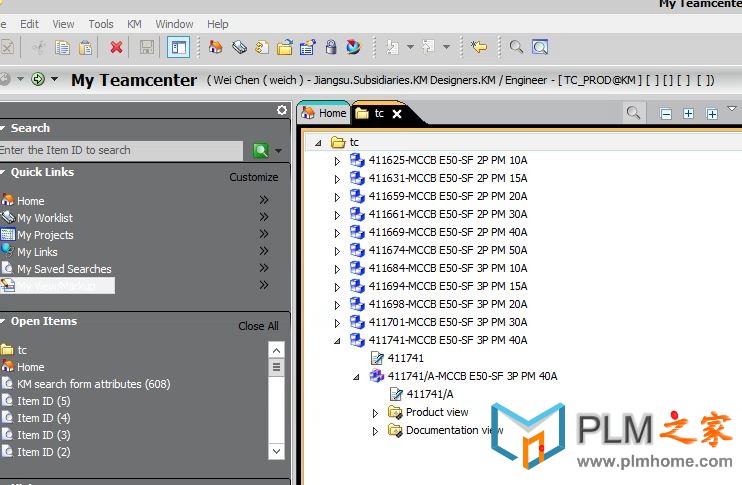Image resolution: width=742 pixels, height=485 pixels.
Task: Click the yellow back arrow toolbar icon
Action: pyautogui.click(x=479, y=47)
